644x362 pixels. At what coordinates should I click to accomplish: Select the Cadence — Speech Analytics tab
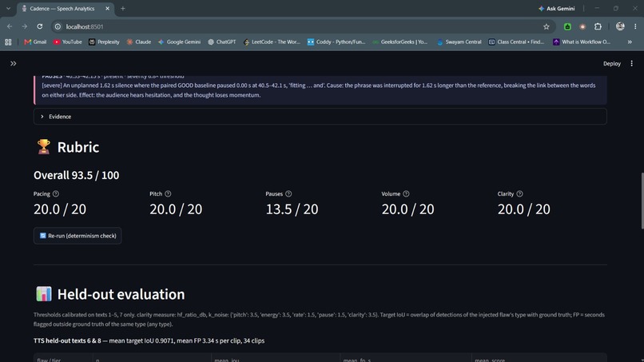62,8
